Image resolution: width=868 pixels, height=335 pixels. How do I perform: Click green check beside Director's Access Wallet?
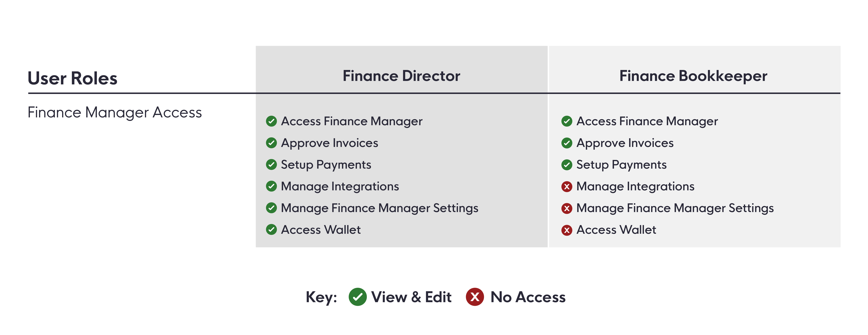tap(271, 230)
